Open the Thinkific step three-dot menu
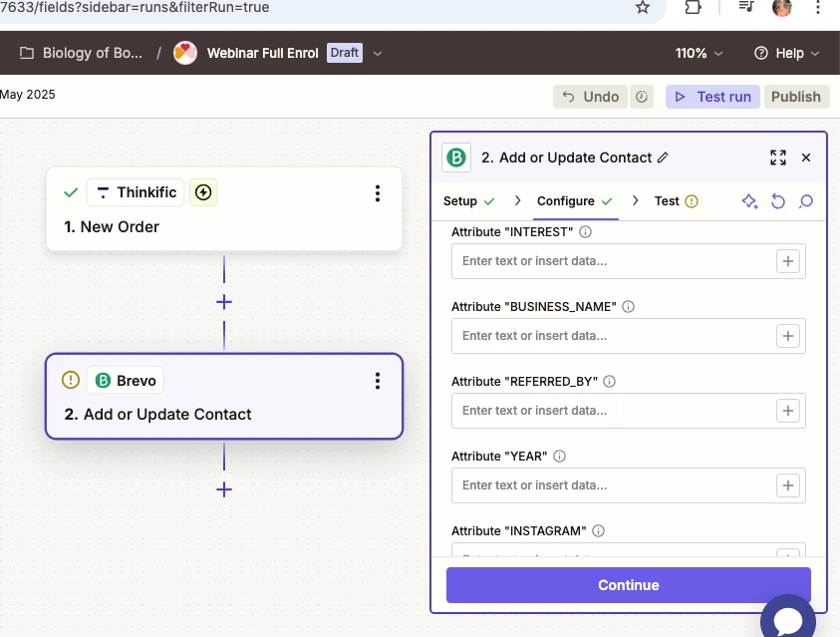840x637 pixels. point(378,193)
